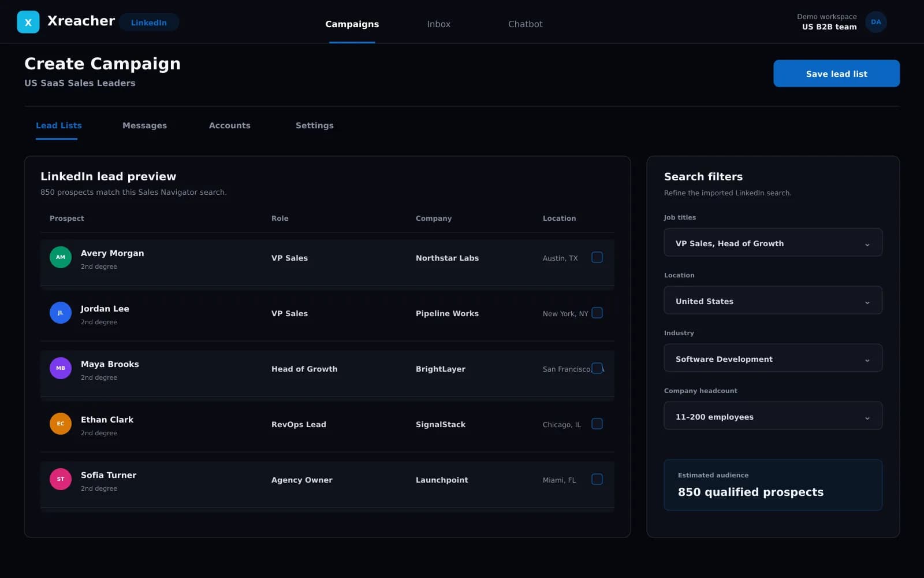Open the campaign Settings tab

315,125
